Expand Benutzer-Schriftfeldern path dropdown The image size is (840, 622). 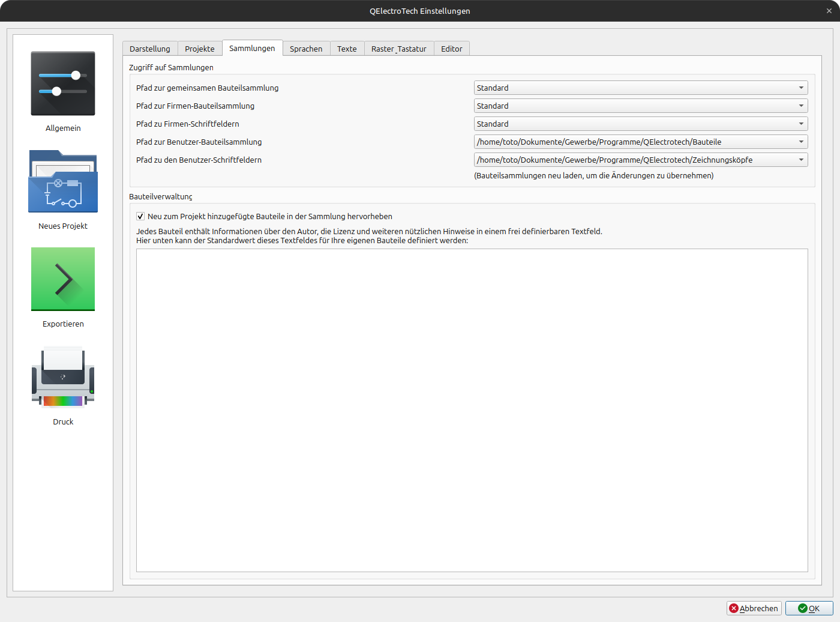[x=640, y=160]
